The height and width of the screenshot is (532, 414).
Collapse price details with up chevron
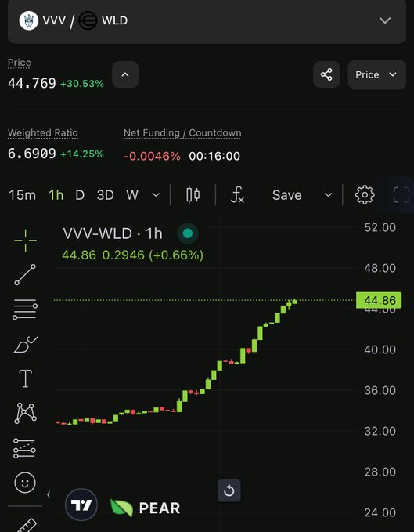[125, 74]
